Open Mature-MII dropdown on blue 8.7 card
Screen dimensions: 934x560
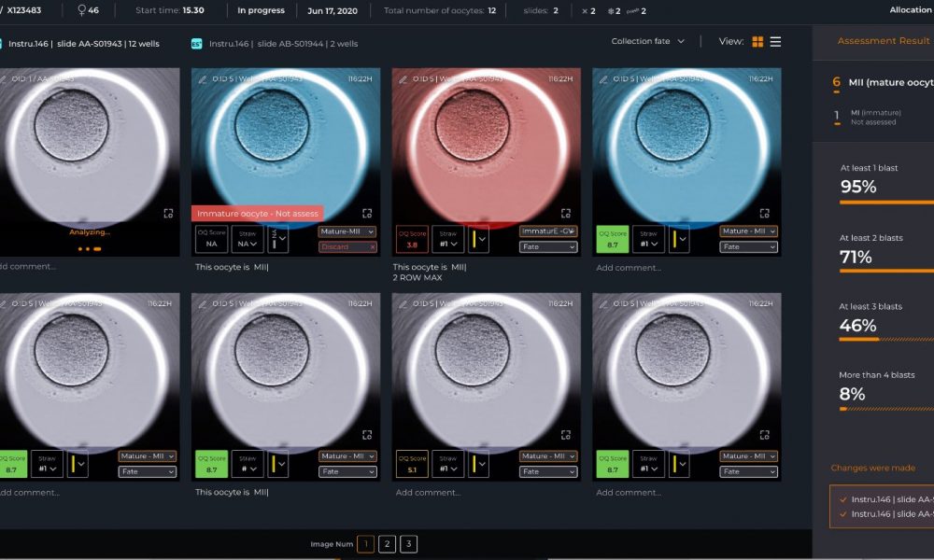[x=748, y=231]
